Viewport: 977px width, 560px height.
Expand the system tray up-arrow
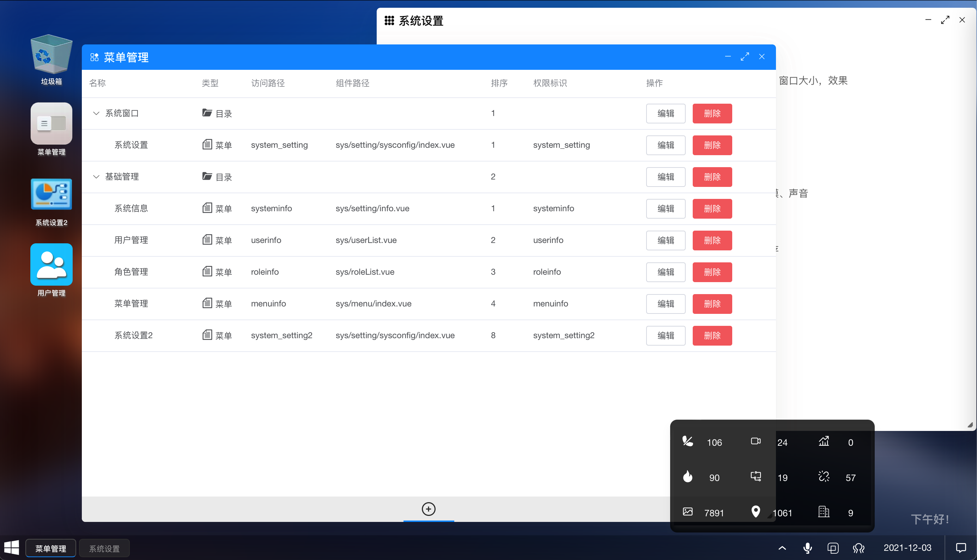coord(782,548)
